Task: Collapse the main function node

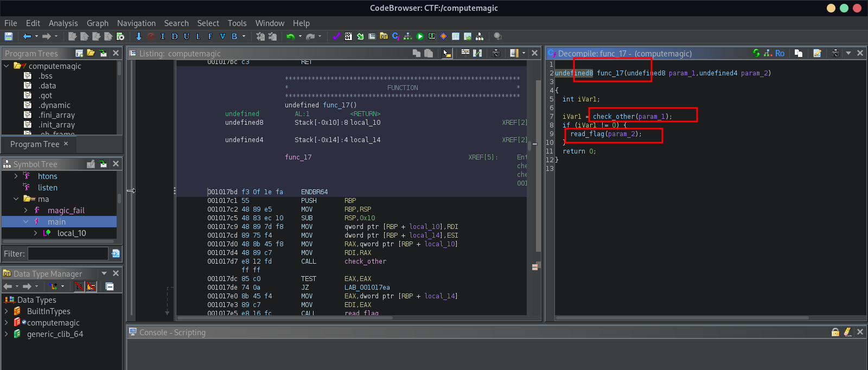Action: [x=25, y=222]
